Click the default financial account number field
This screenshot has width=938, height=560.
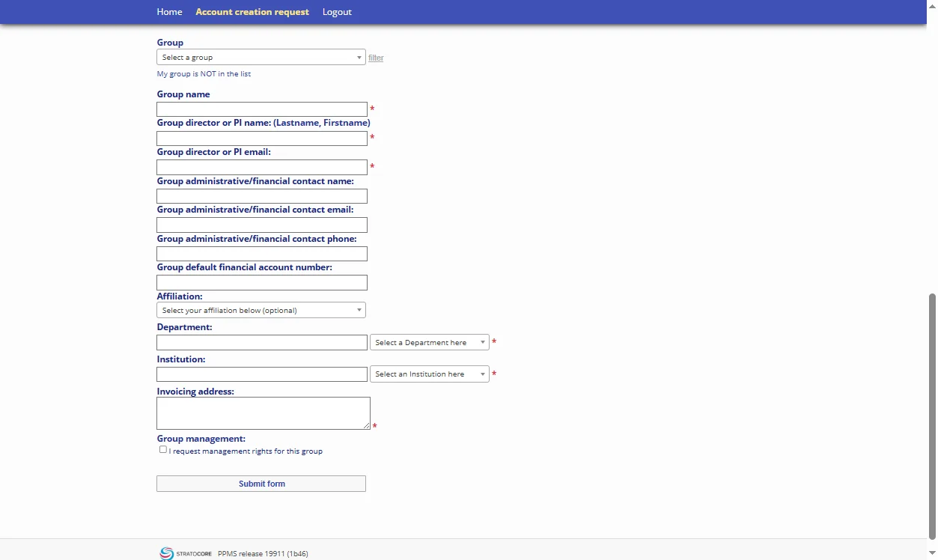(261, 283)
